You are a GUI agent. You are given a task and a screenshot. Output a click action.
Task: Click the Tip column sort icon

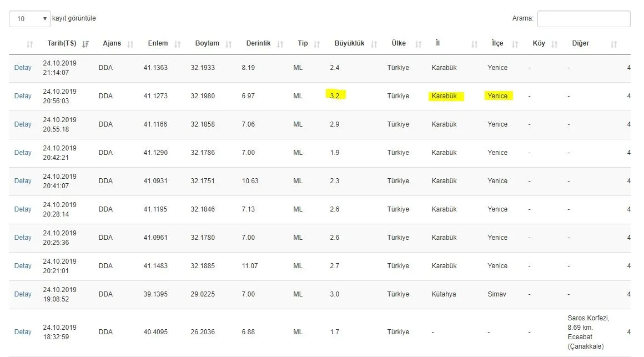pyautogui.click(x=317, y=44)
